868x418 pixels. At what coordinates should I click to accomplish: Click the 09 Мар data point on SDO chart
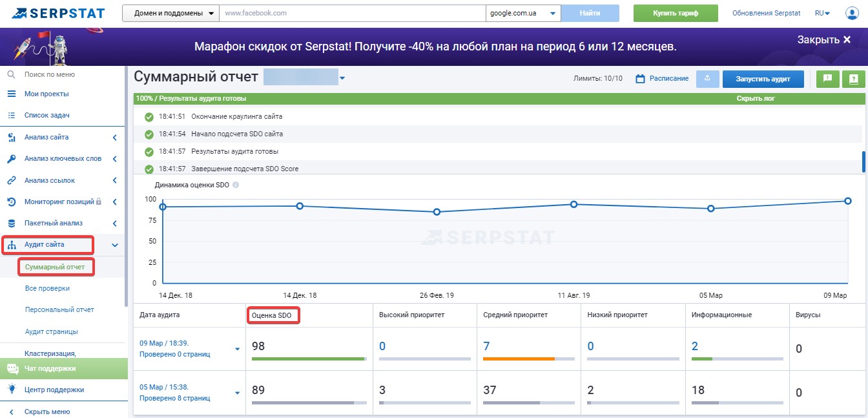(848, 201)
